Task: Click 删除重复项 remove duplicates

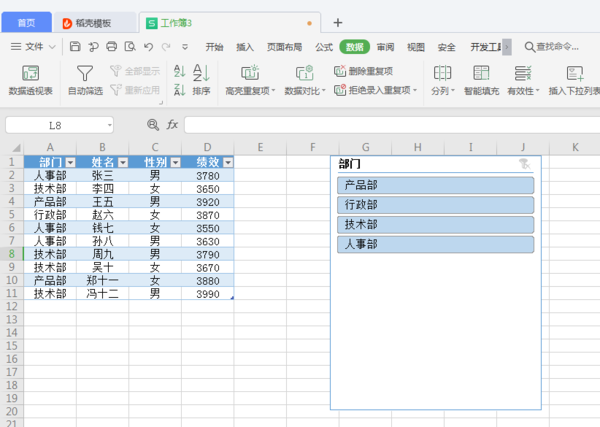Action: (x=363, y=71)
